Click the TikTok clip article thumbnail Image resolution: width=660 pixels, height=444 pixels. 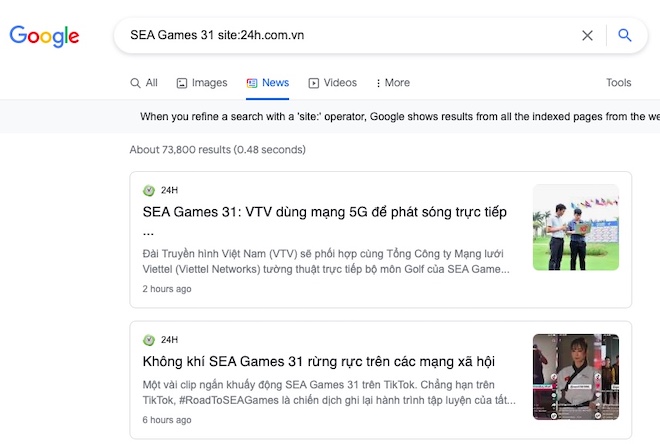coord(576,377)
